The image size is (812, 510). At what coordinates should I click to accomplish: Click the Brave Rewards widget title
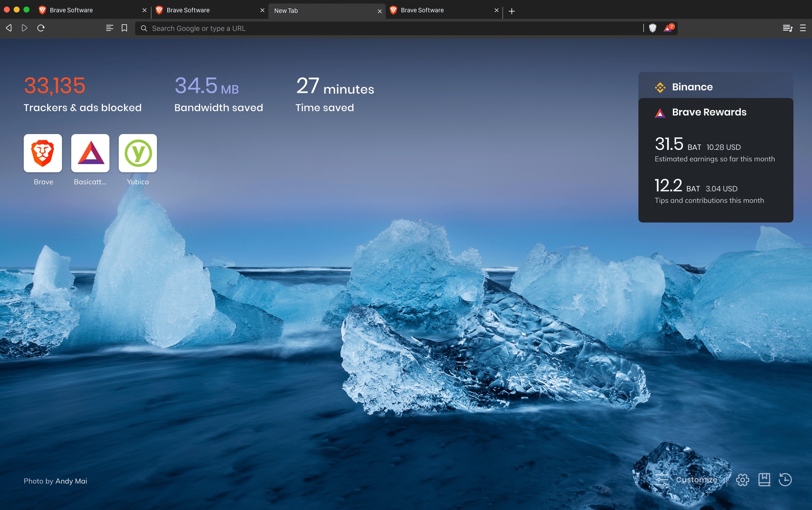coord(709,112)
